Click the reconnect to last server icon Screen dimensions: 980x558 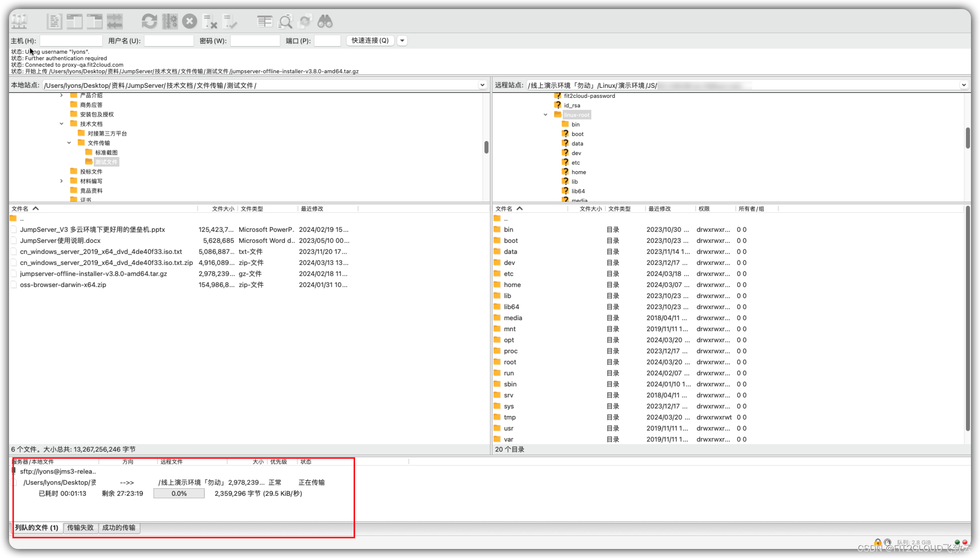point(230,21)
